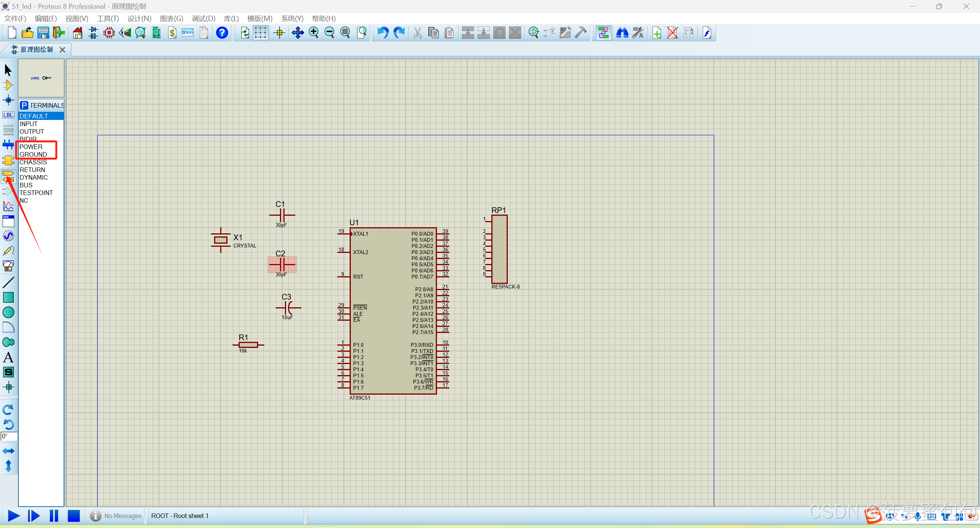Click the Junction dot mode icon

8,100
